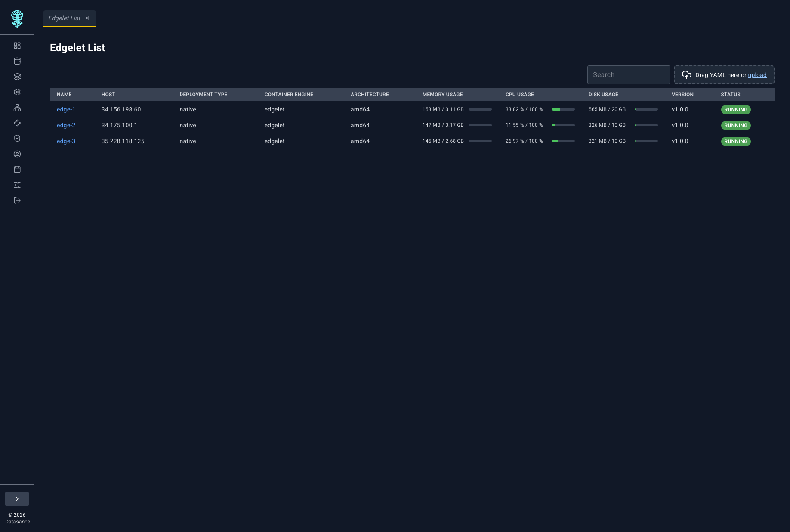Screen dimensions: 790x532
Task: Click the Search input field
Action: [629, 75]
